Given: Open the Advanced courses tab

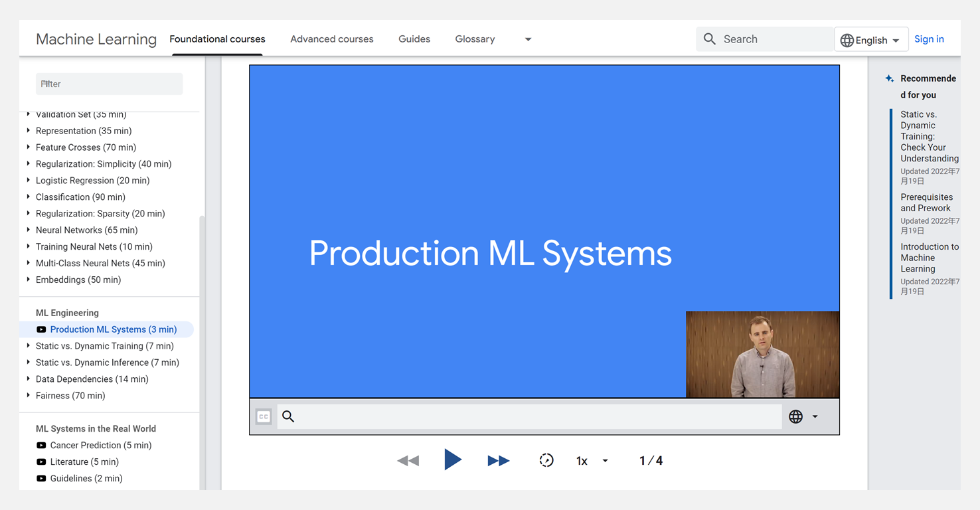Looking at the screenshot, I should pyautogui.click(x=331, y=39).
